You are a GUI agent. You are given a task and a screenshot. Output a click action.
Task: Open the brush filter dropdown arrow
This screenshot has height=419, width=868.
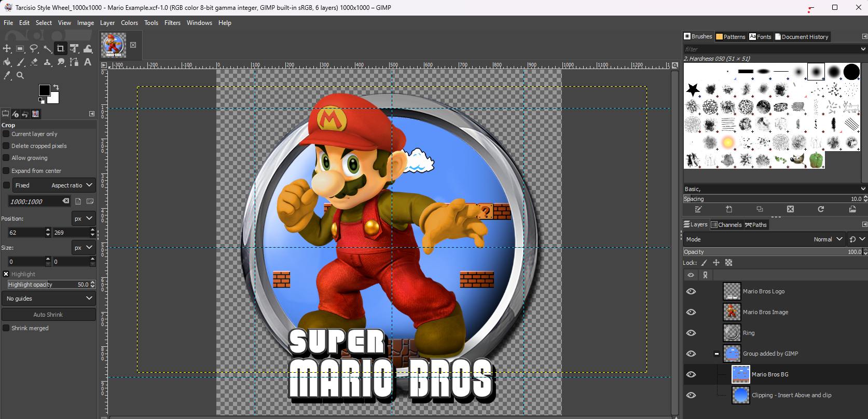click(x=863, y=49)
